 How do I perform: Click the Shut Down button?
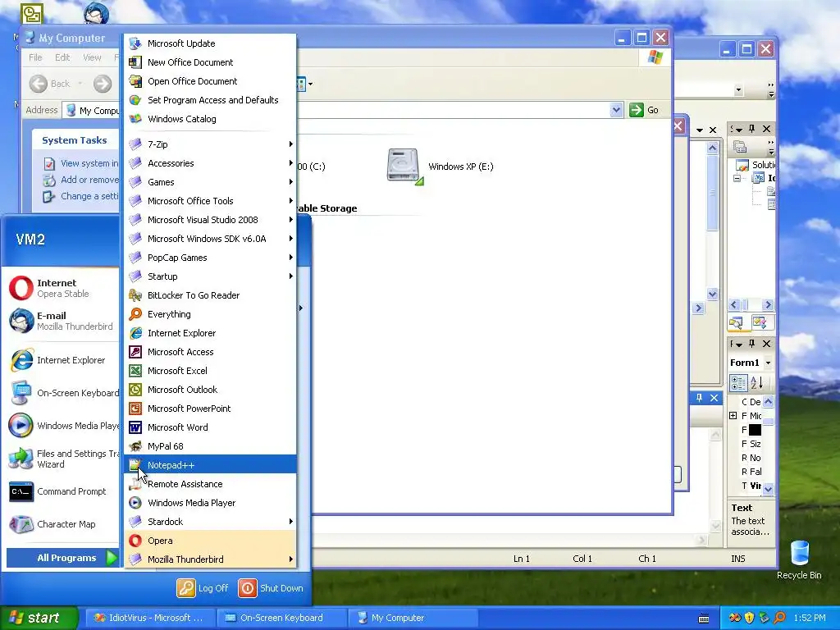[271, 587]
